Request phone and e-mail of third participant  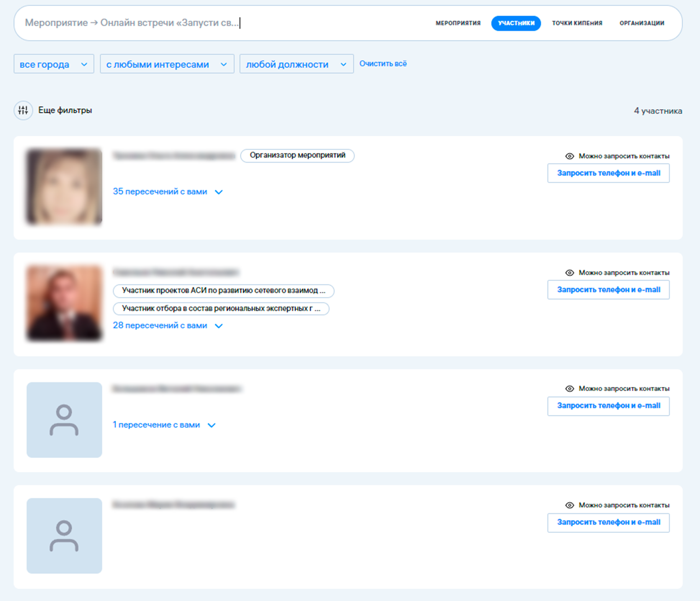coord(608,406)
